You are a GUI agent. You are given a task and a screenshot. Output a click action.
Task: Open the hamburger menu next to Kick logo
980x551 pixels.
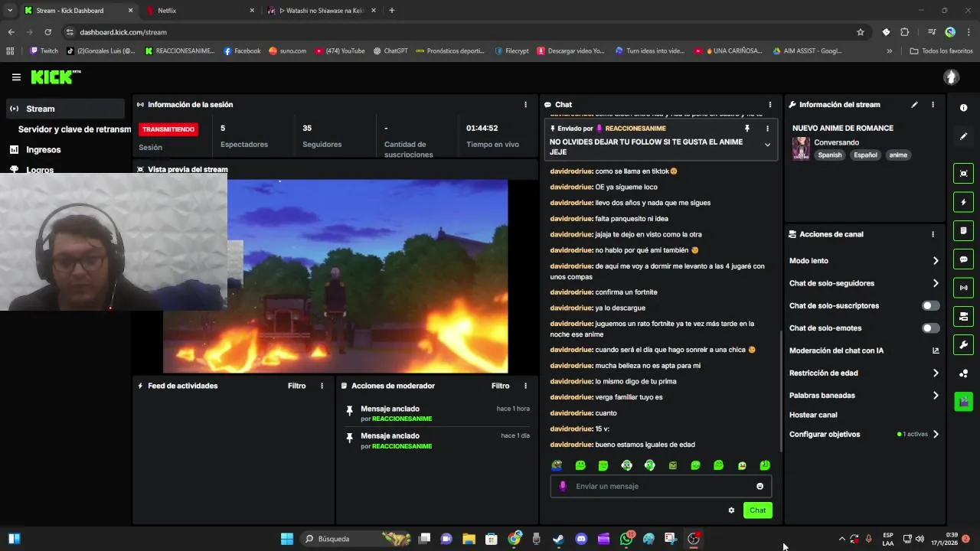click(x=16, y=77)
